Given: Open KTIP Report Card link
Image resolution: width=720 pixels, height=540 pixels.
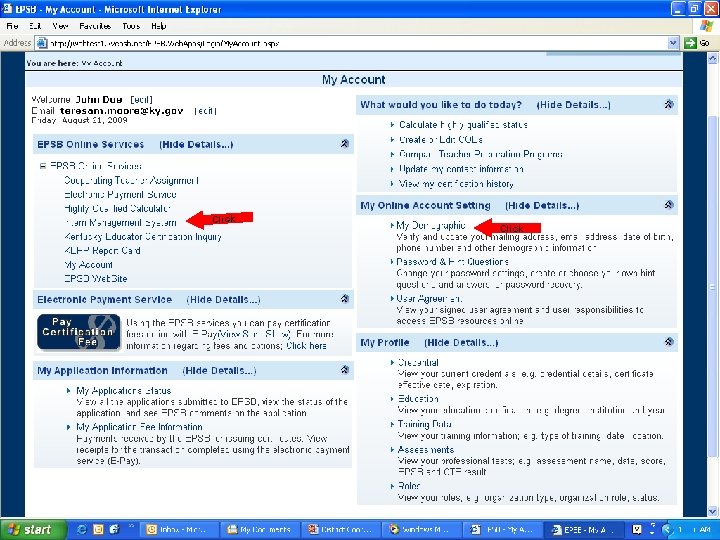Looking at the screenshot, I should [102, 251].
